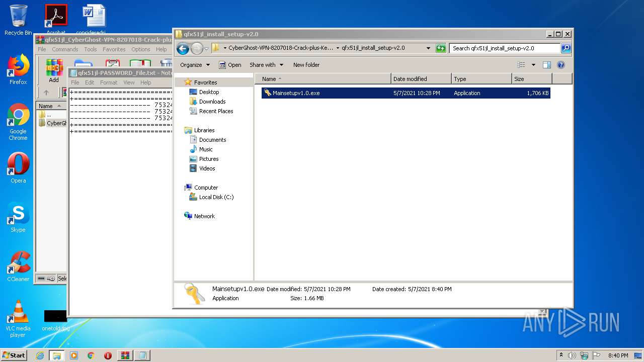The width and height of the screenshot is (644, 362).
Task: Open the onetold.jpg desktop file
Action: pyautogui.click(x=55, y=320)
